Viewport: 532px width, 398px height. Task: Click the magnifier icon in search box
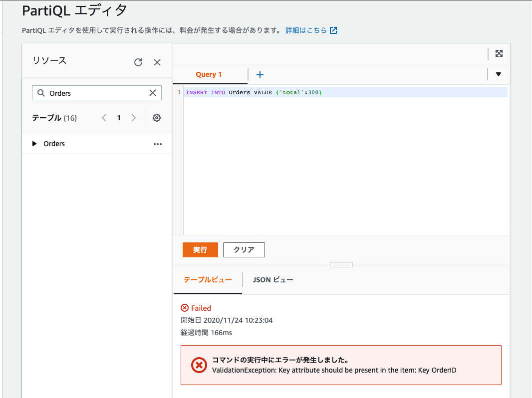40,93
